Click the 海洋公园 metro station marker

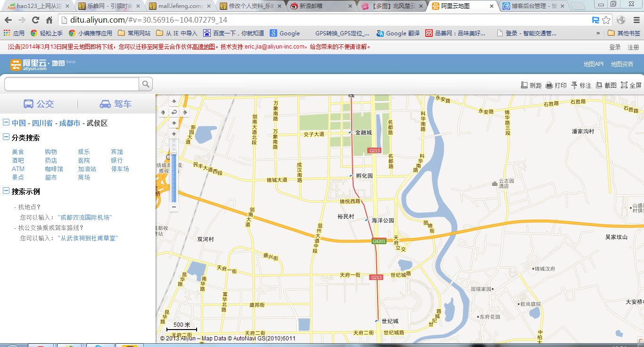click(x=367, y=220)
